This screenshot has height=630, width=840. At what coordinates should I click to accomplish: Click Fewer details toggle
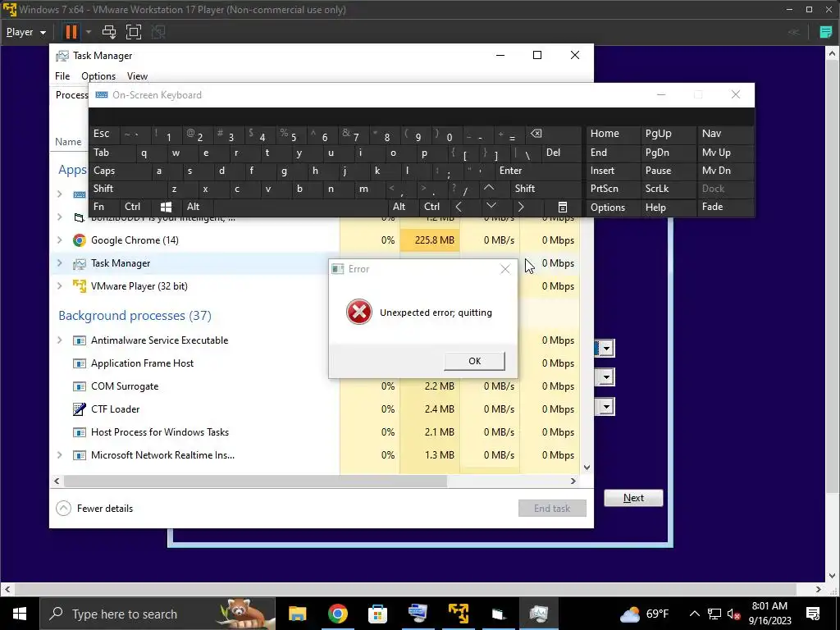[94, 509]
